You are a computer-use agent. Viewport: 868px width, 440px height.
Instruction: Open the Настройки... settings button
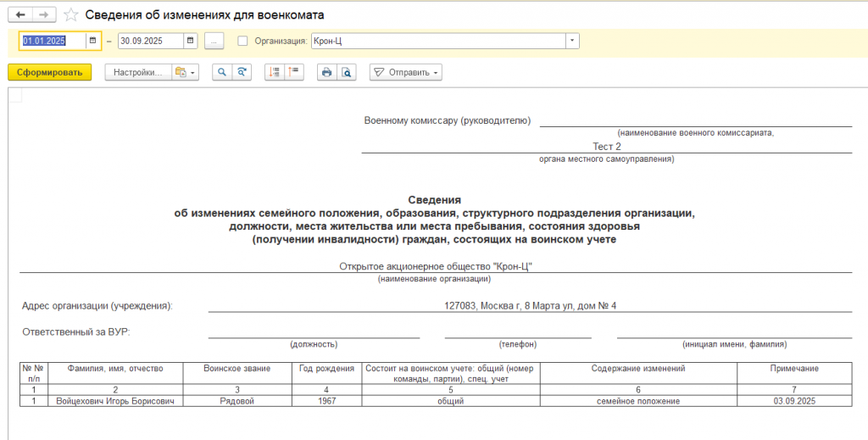138,73
